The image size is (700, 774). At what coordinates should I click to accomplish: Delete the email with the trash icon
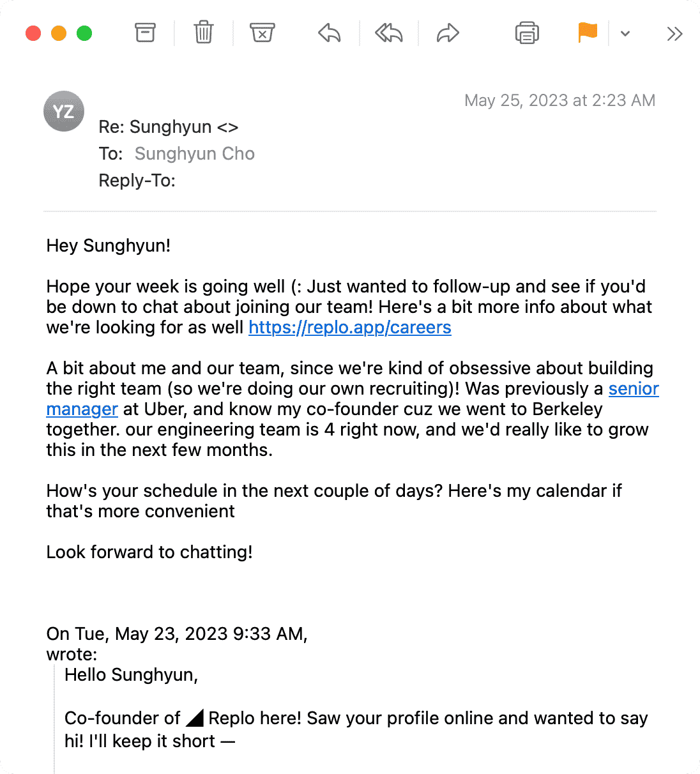pyautogui.click(x=203, y=33)
